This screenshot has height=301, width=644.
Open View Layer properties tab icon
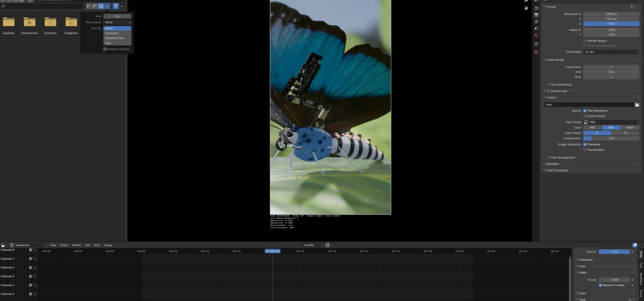pyautogui.click(x=536, y=22)
